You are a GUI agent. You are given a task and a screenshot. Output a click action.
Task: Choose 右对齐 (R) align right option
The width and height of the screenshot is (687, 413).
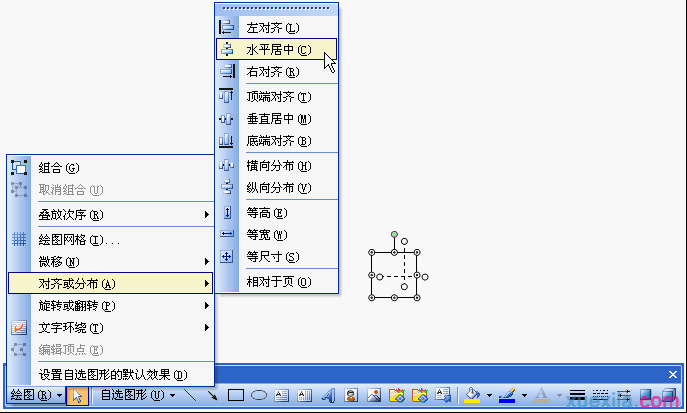coord(276,71)
